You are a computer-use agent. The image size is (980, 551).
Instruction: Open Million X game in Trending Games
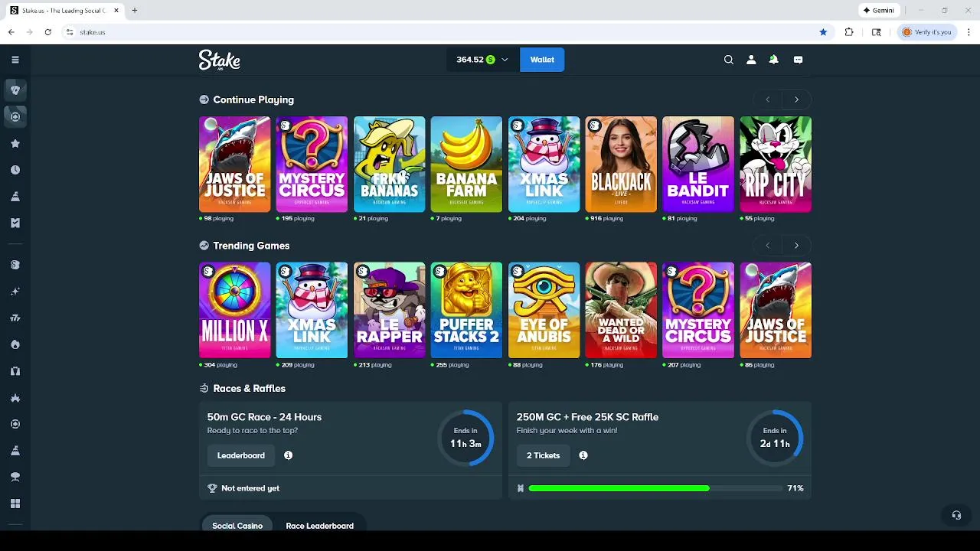tap(234, 311)
